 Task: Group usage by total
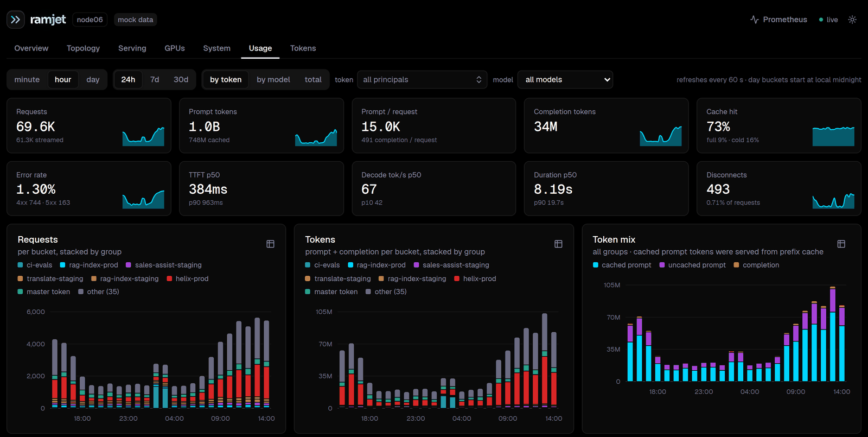[313, 79]
